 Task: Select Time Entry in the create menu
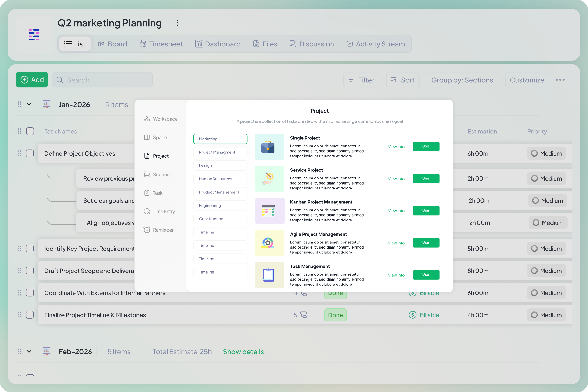tap(159, 211)
